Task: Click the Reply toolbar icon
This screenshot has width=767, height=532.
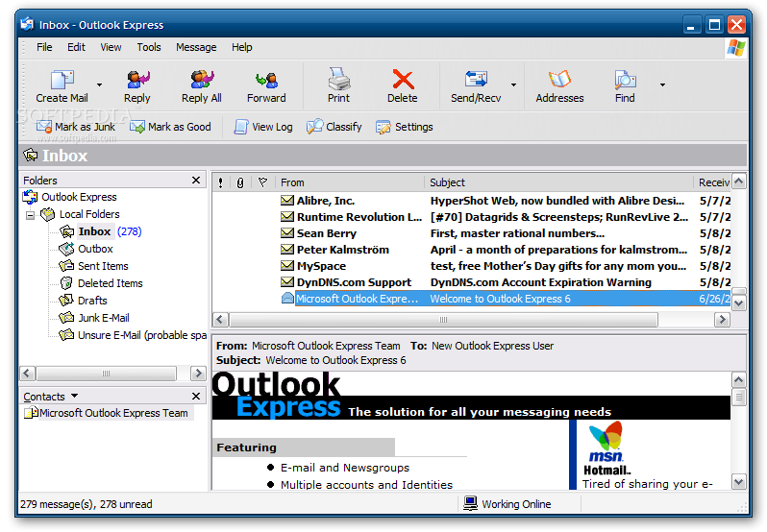Action: pos(137,80)
